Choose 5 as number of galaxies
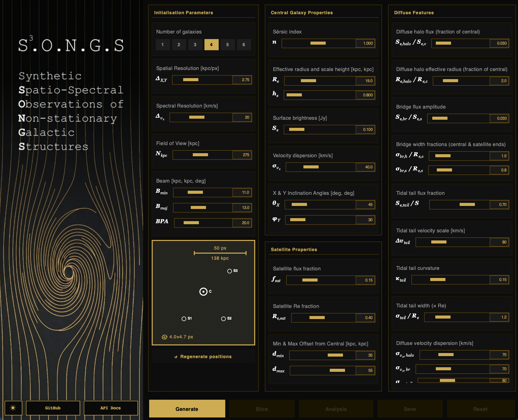This screenshot has height=420, width=518. tap(228, 45)
